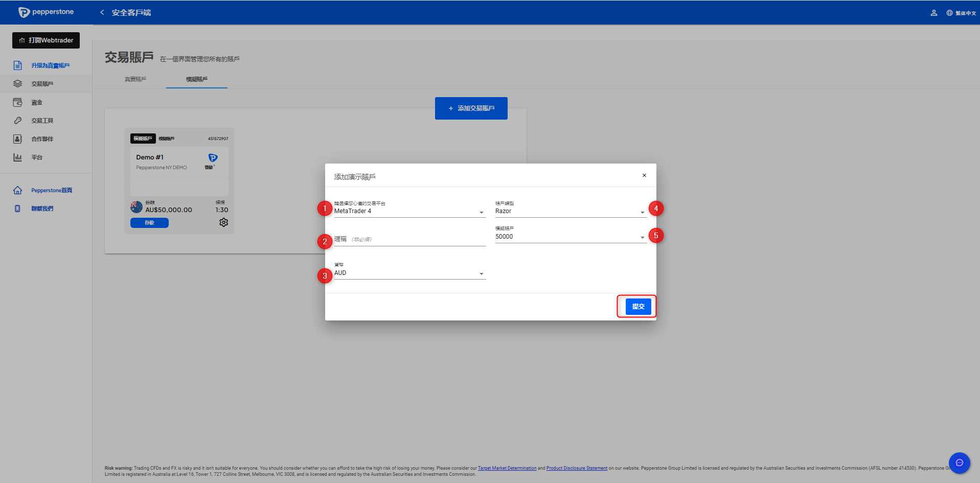Click the 提交 submit button
This screenshot has width=980, height=483.
(638, 307)
